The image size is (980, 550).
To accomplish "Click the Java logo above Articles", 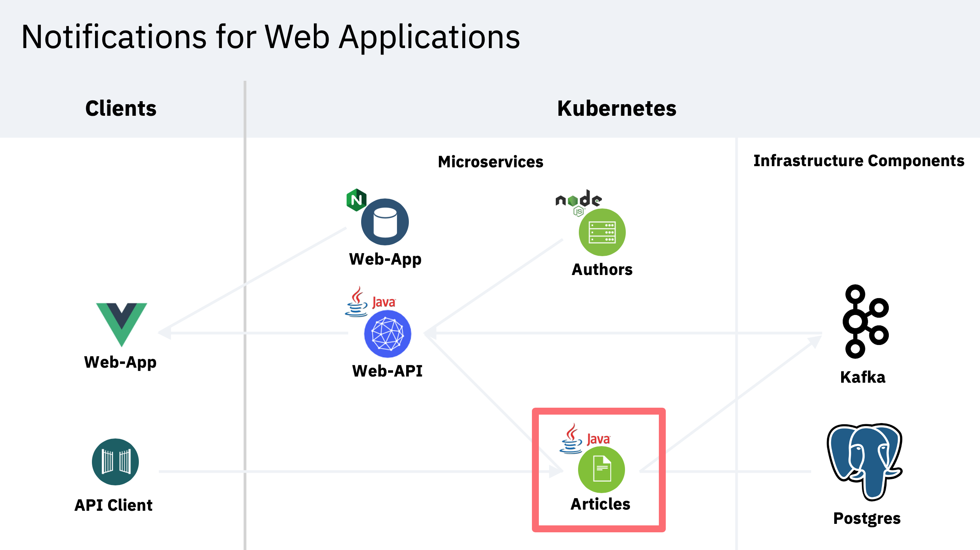I will (x=585, y=439).
